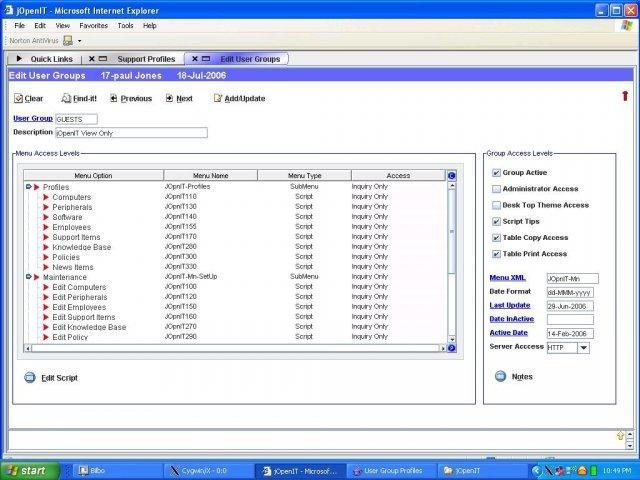Viewport: 640px width, 480px height.
Task: Click the yellow arrow icon in bottom status area
Action: point(620,436)
